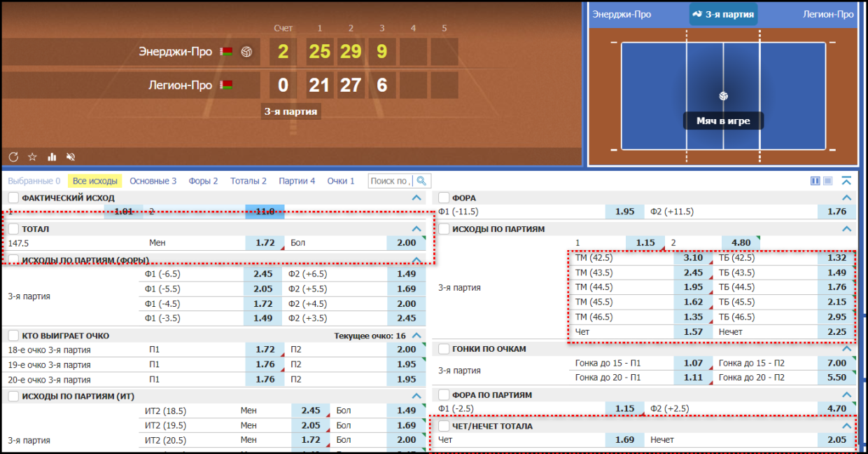Add match to favorites with star icon
868x454 pixels.
(32, 157)
